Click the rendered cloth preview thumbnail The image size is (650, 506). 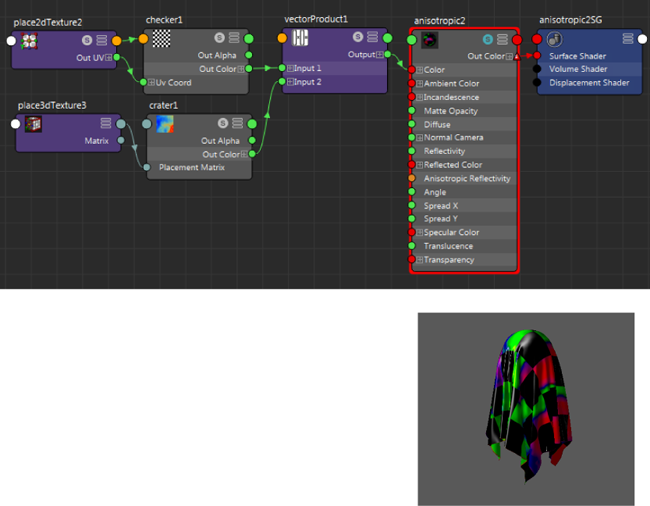[526, 408]
